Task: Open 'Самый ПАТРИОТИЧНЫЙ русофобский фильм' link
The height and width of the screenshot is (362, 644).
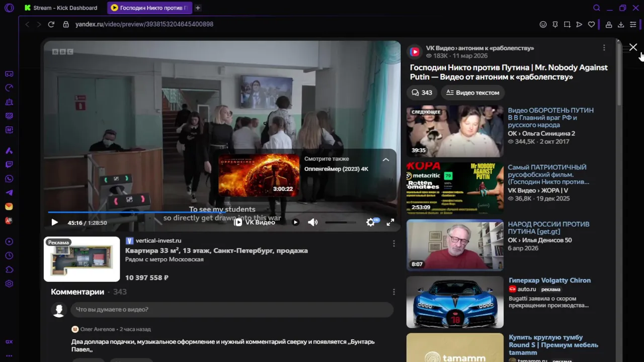Action: click(548, 174)
